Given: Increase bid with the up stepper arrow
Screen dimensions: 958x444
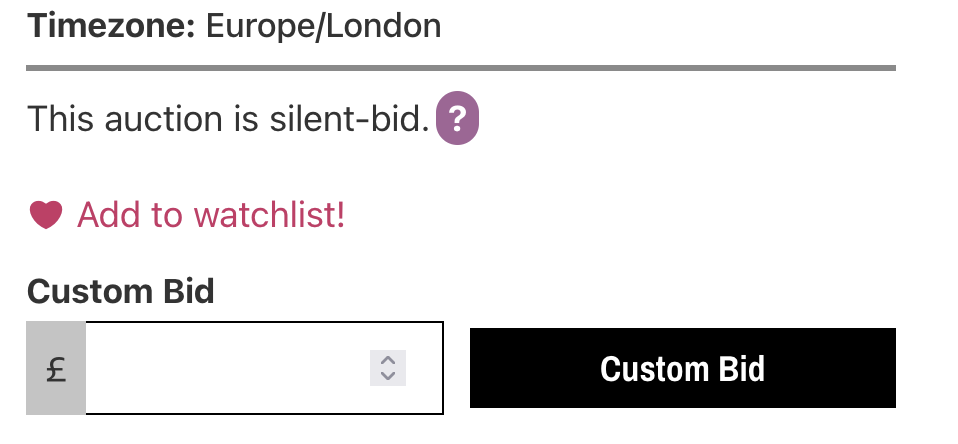Looking at the screenshot, I should [388, 361].
